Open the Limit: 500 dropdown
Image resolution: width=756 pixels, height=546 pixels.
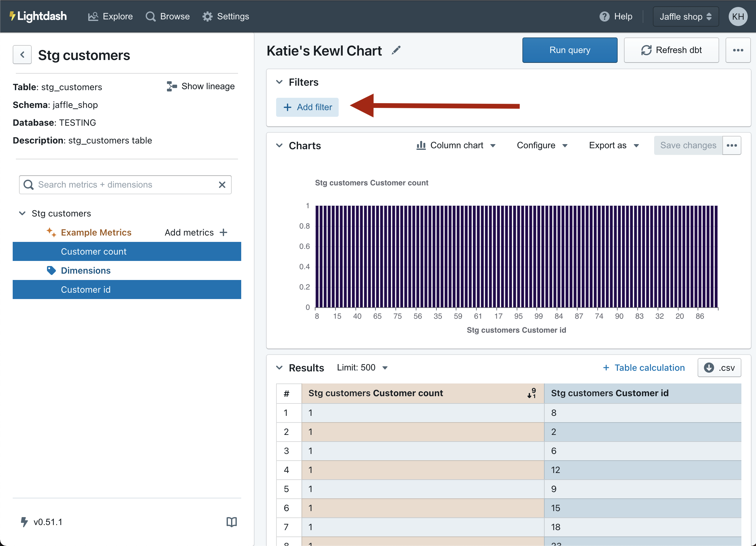pyautogui.click(x=362, y=367)
